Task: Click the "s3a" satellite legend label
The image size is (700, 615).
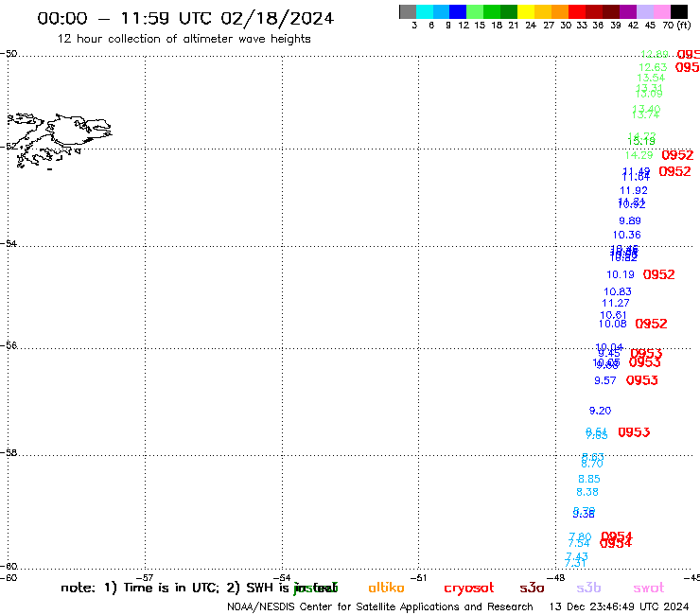Action: pyautogui.click(x=532, y=588)
